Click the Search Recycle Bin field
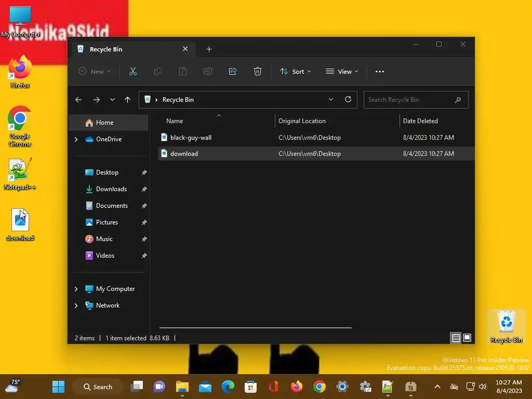Screen dimensions: 532x399 pos(416,100)
